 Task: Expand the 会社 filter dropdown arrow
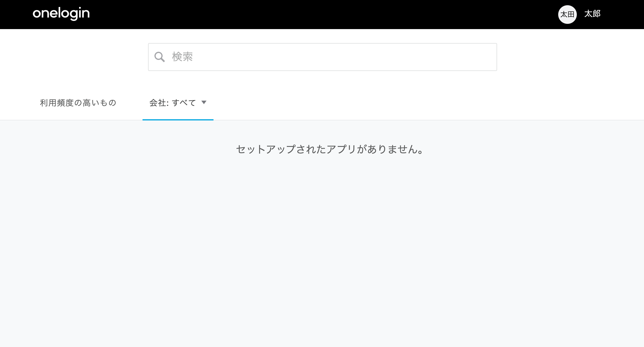click(204, 102)
